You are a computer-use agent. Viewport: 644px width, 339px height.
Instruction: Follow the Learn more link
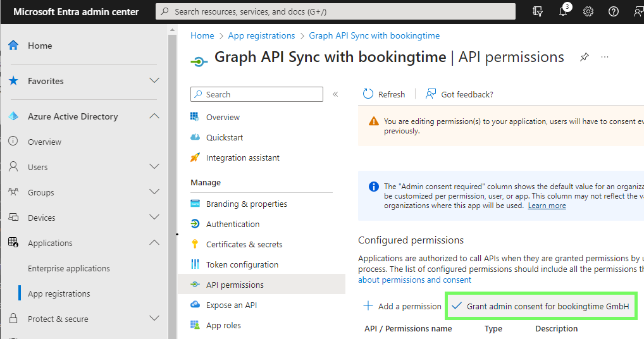click(x=547, y=206)
